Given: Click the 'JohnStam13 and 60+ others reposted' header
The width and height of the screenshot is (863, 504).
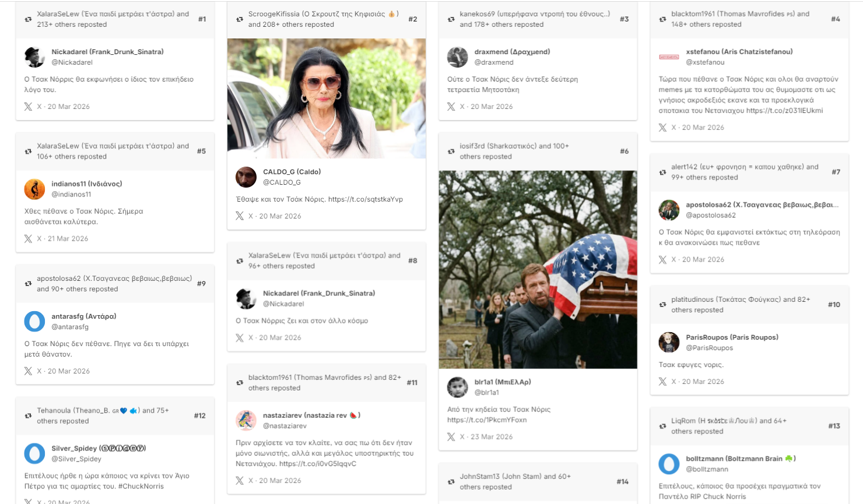Looking at the screenshot, I should coord(515,481).
